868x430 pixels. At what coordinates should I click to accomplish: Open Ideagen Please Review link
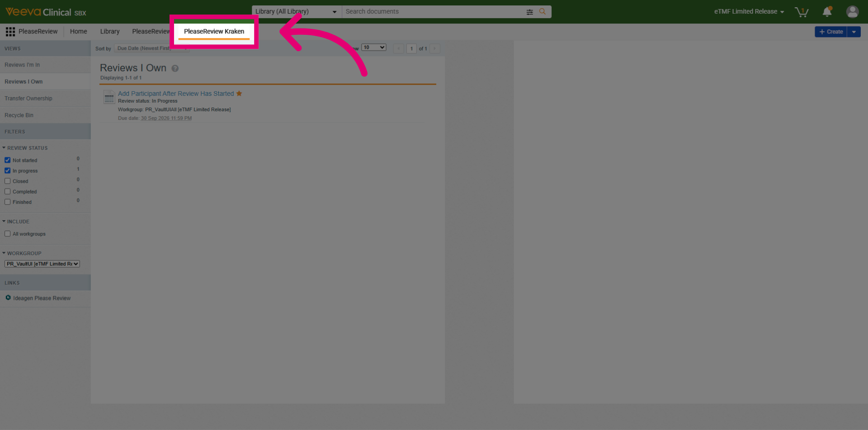pos(42,298)
